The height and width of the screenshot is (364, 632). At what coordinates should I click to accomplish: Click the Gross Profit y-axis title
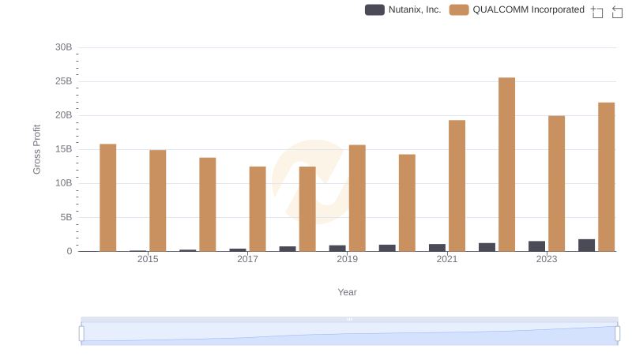(x=36, y=149)
